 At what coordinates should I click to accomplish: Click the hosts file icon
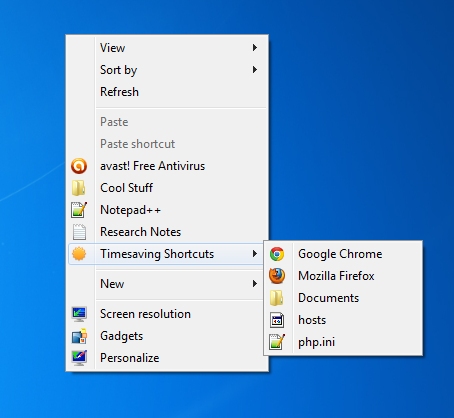point(277,320)
